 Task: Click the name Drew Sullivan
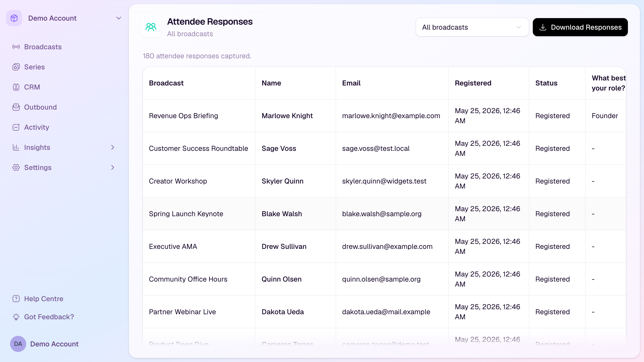(x=284, y=246)
